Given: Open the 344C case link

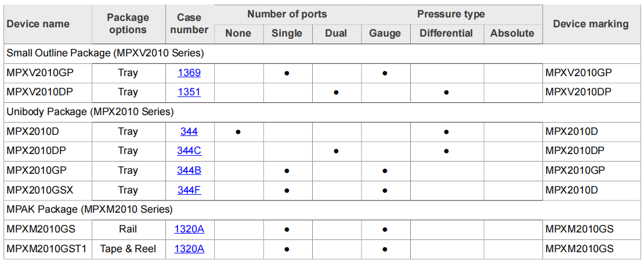Looking at the screenshot, I should coord(189,151).
